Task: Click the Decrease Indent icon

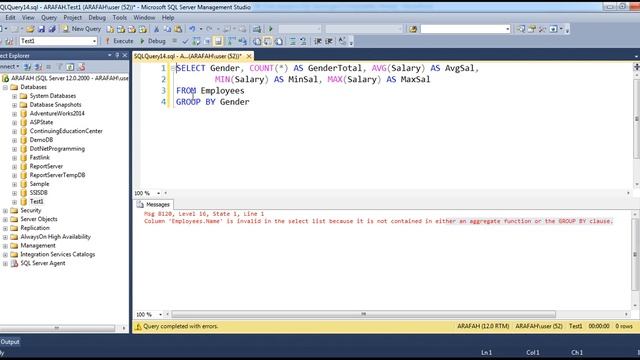Action: (x=318, y=41)
